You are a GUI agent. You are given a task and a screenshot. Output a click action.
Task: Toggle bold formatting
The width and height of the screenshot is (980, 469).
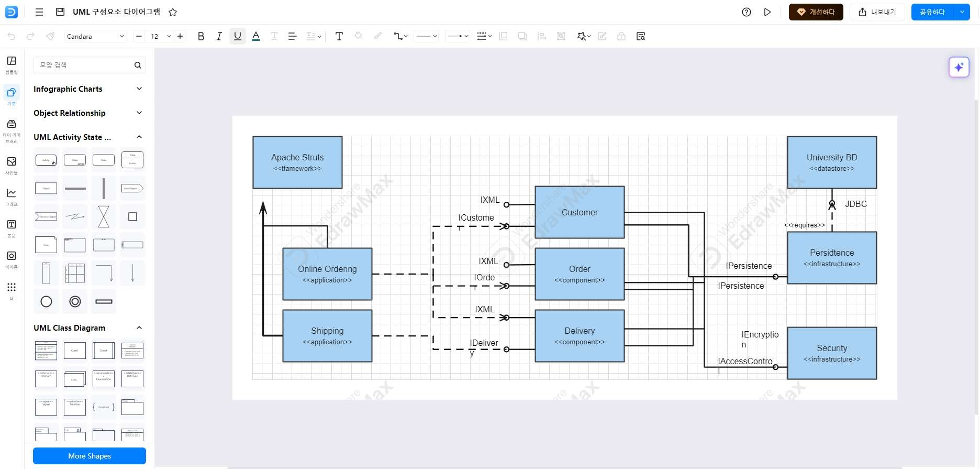pyautogui.click(x=201, y=36)
